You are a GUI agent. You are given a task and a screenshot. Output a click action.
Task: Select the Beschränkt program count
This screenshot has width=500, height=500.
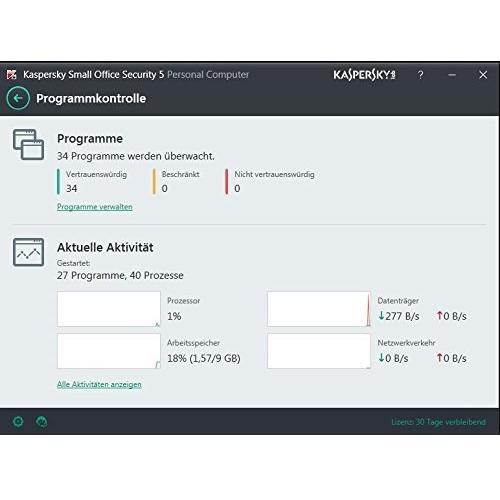coord(165,188)
